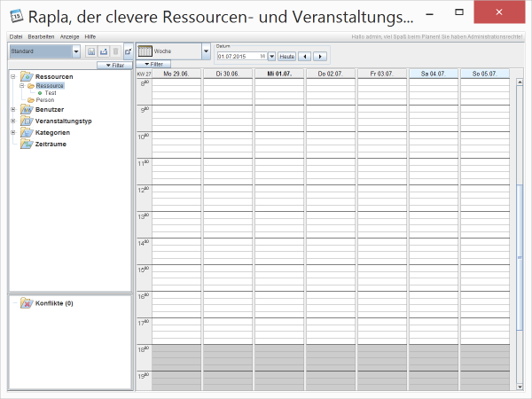Click the Konflikte folder icon

pyautogui.click(x=27, y=303)
